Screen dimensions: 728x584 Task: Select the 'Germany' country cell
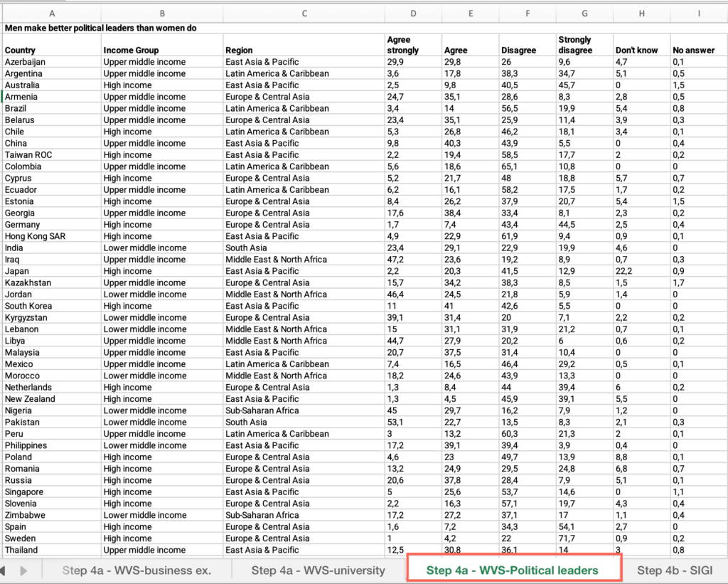point(52,224)
